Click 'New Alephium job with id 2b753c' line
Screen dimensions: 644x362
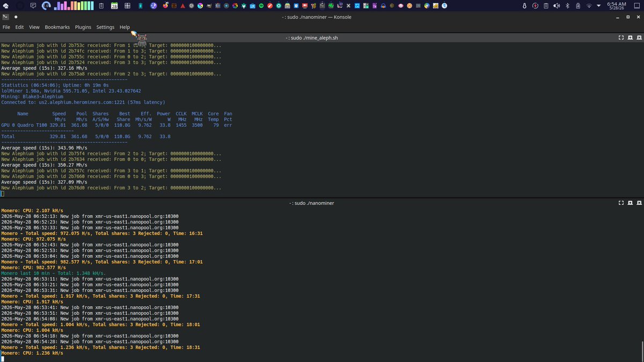coord(111,46)
